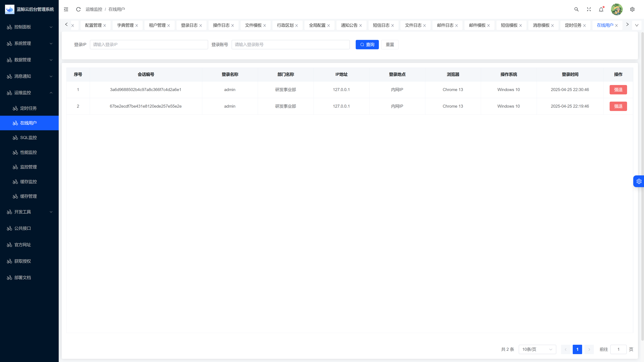The height and width of the screenshot is (362, 644).
Task: Open 获取授权 in the sidebar
Action: tap(29, 261)
